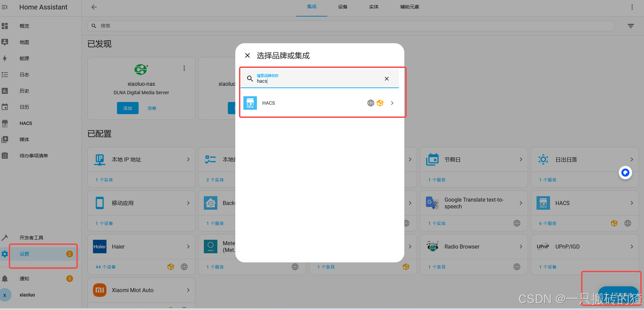Open 44 个设备 link under Haier
The image size is (644, 310).
tap(105, 267)
